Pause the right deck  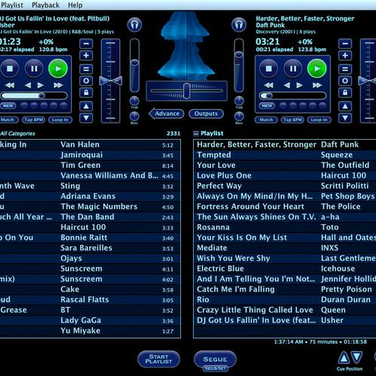point(293,69)
